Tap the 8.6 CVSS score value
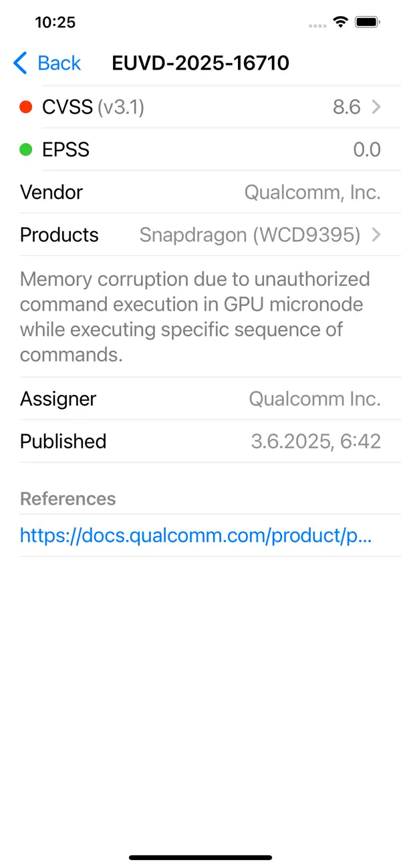This screenshot has width=401, height=868. tap(346, 107)
